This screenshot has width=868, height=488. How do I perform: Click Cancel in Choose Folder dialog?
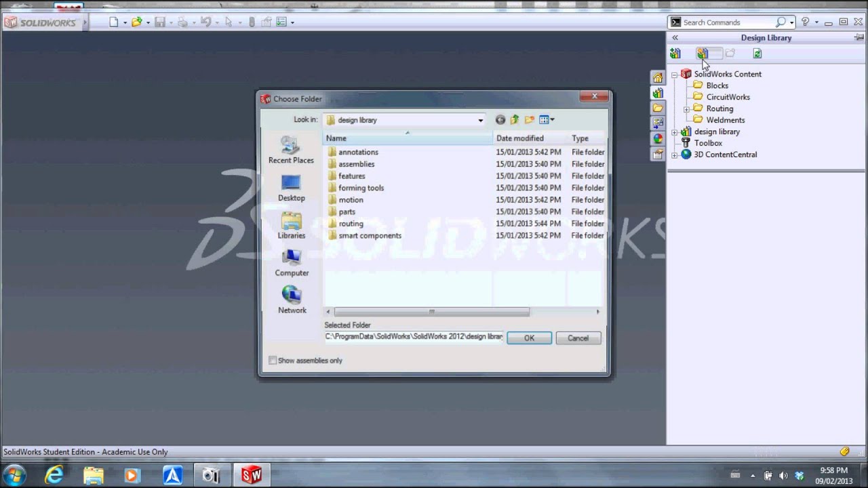pyautogui.click(x=578, y=338)
